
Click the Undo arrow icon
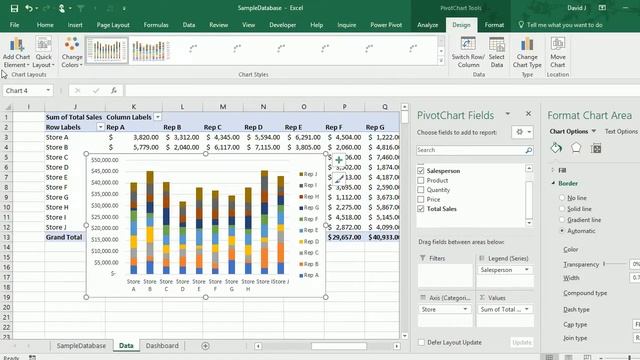pos(29,8)
